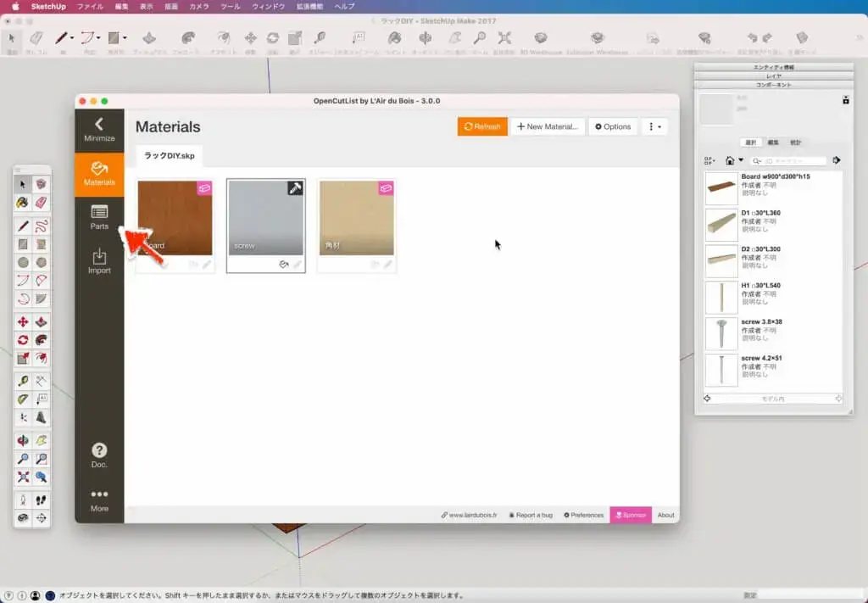Select the Orbit tool in the left palette
The image size is (868, 603).
click(23, 440)
